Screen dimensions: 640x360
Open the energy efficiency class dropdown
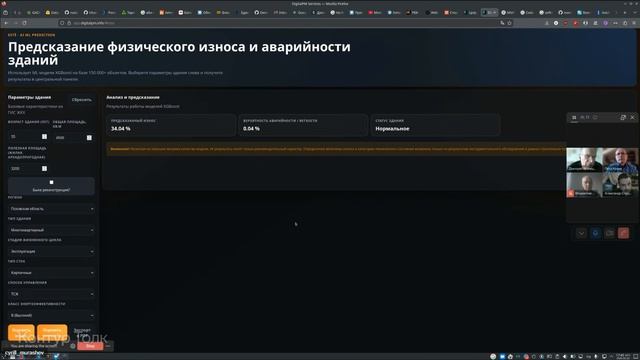click(x=51, y=315)
